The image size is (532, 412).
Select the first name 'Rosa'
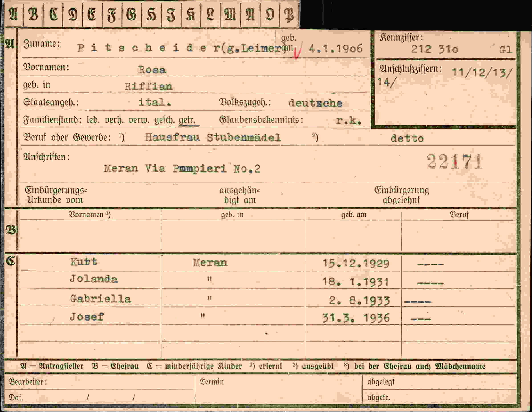(152, 70)
